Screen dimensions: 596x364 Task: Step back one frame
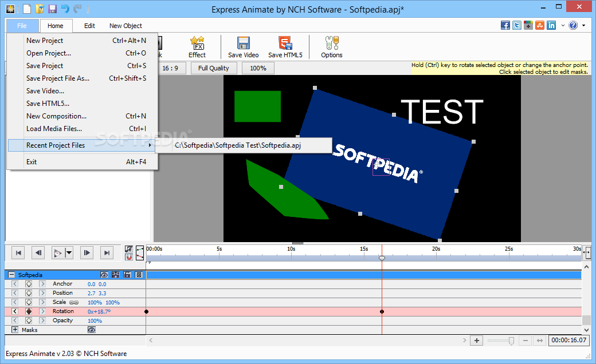coord(38,253)
